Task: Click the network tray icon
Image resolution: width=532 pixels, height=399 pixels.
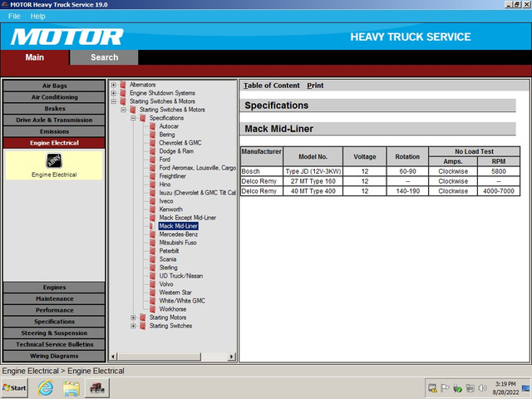Action: 470,388
